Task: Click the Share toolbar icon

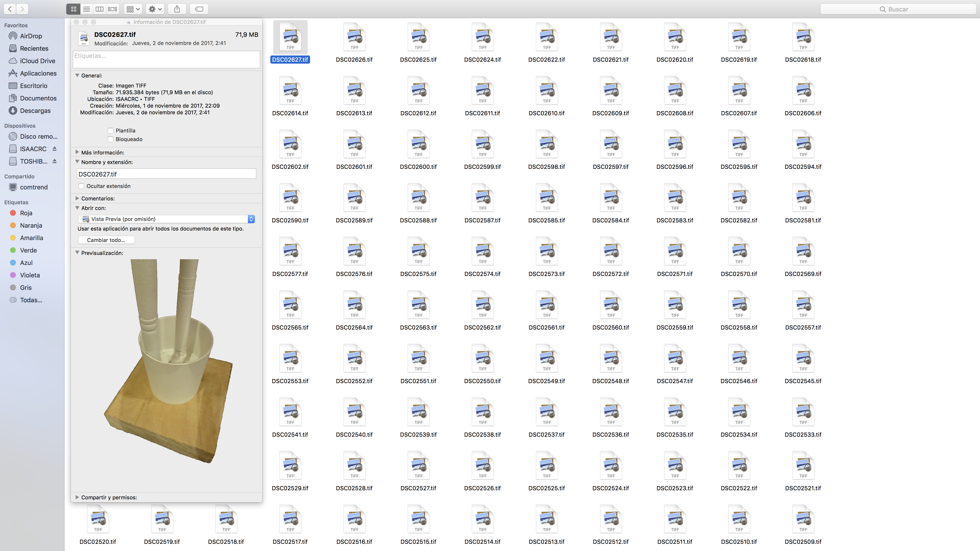Action: pos(177,9)
